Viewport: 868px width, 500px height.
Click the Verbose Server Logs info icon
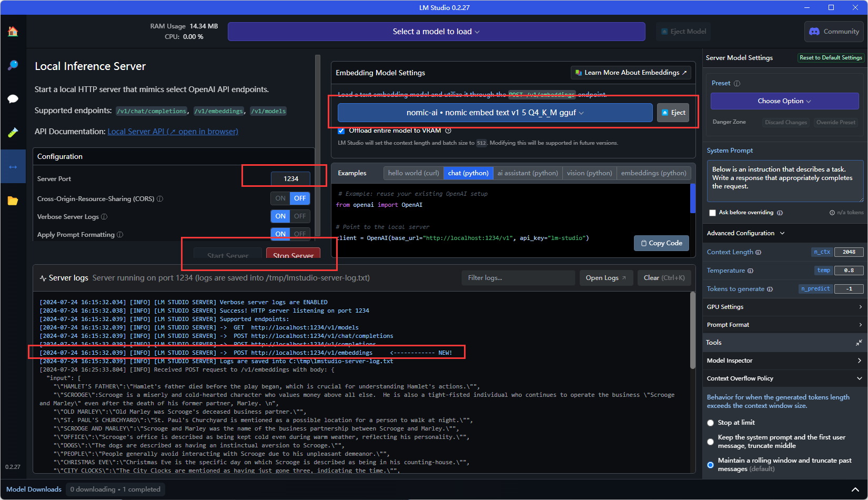[x=104, y=217]
